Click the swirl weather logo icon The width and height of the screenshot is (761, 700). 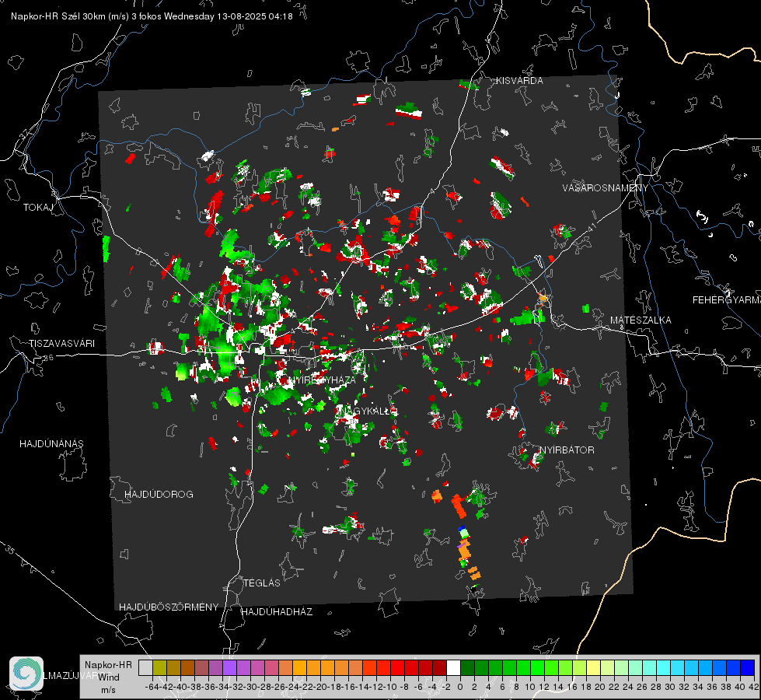26,674
